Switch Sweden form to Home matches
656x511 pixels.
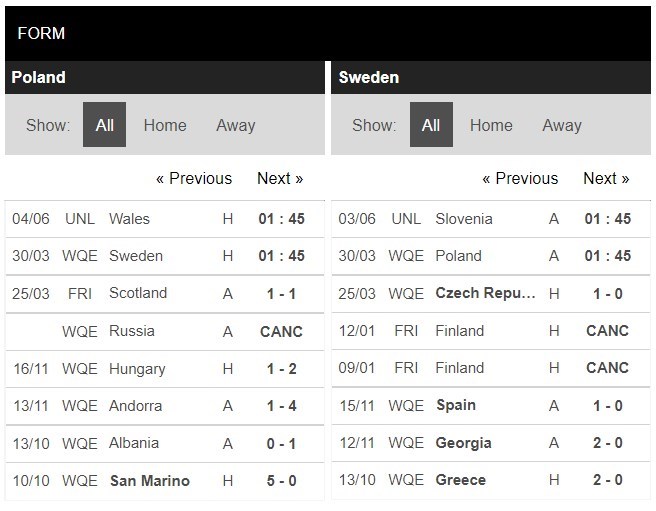[491, 125]
